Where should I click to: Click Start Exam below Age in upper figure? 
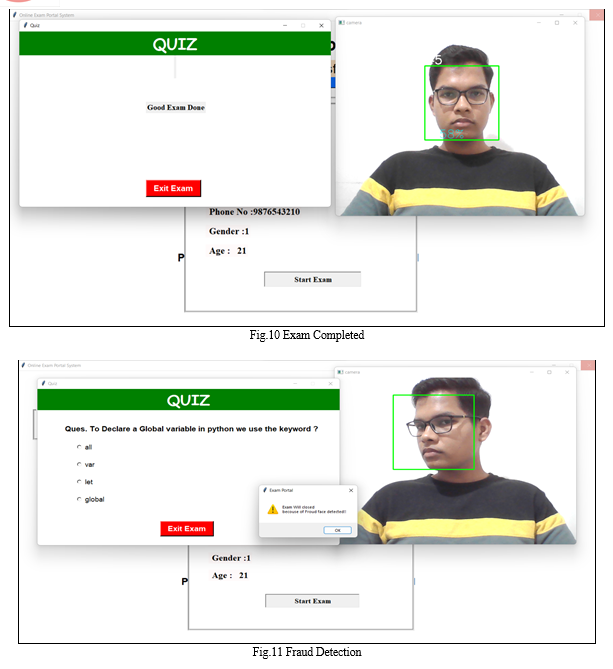312,279
